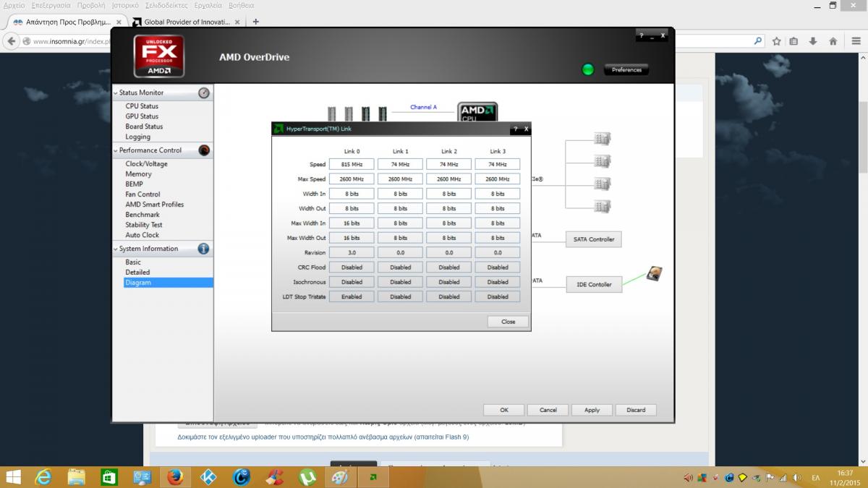Open Board Status page

(x=144, y=127)
